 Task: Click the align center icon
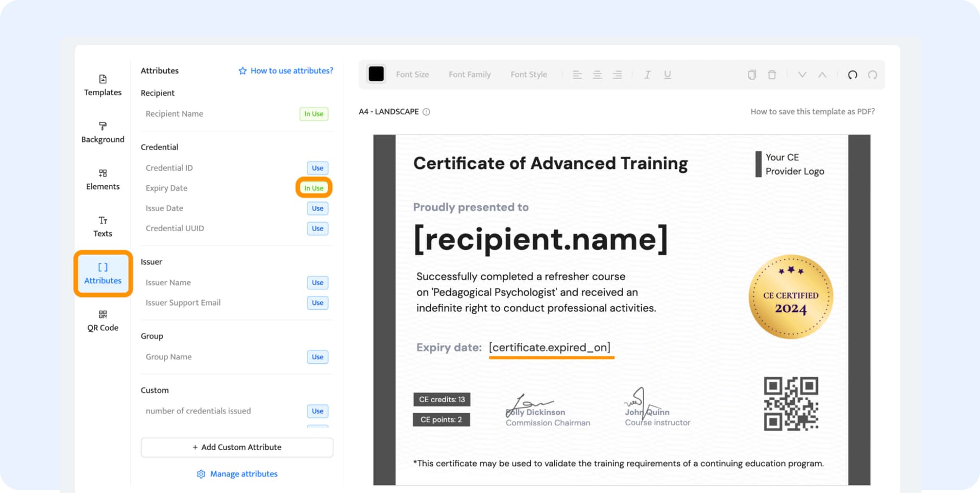pyautogui.click(x=597, y=75)
